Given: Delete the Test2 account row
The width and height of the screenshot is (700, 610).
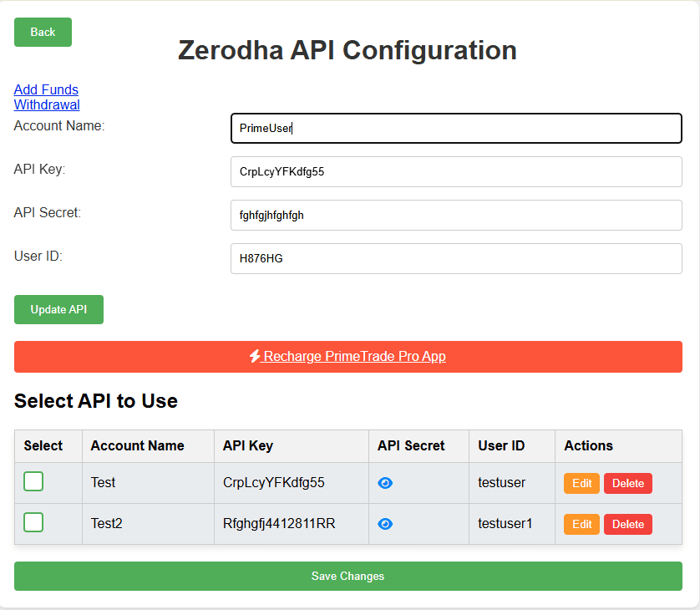Looking at the screenshot, I should tap(628, 524).
